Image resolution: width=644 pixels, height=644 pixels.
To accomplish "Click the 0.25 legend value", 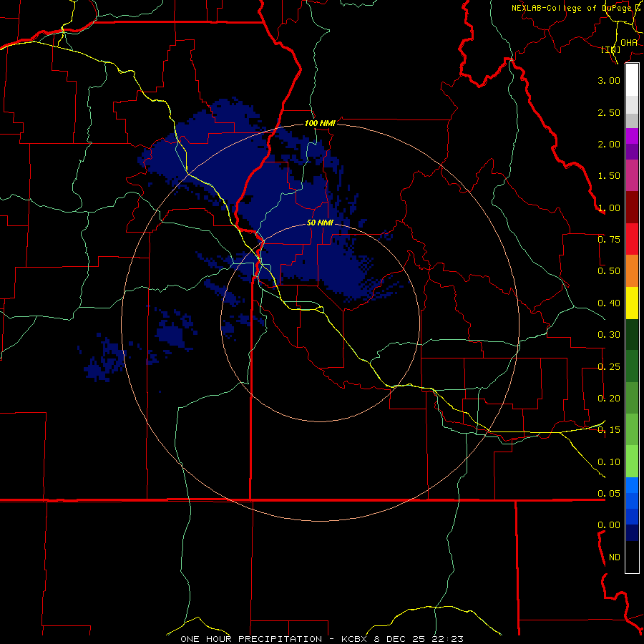I will coord(609,367).
